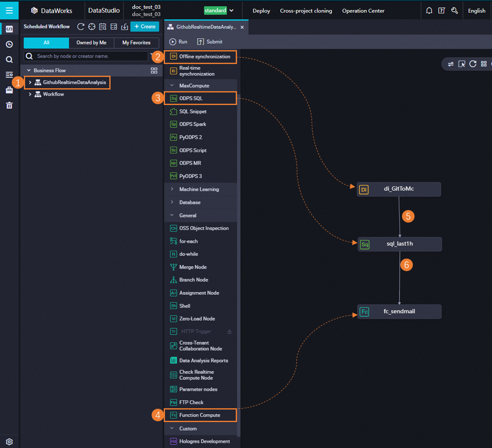
Task: Refresh the workflow canvas
Action: pyautogui.click(x=473, y=64)
